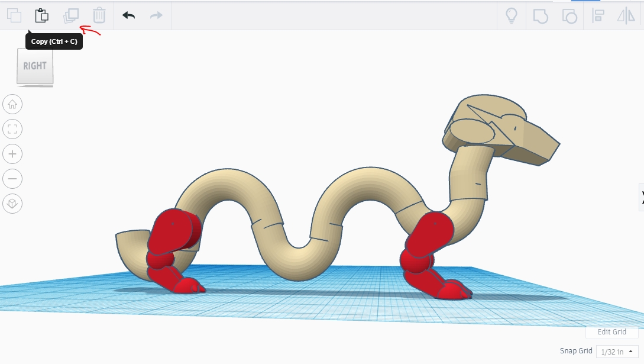Fit all objects in view
The width and height of the screenshot is (644, 364).
pos(12,129)
